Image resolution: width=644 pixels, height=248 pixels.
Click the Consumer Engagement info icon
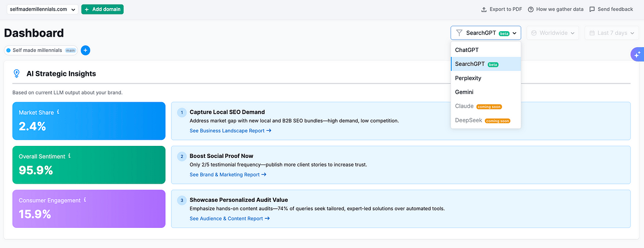pyautogui.click(x=85, y=200)
